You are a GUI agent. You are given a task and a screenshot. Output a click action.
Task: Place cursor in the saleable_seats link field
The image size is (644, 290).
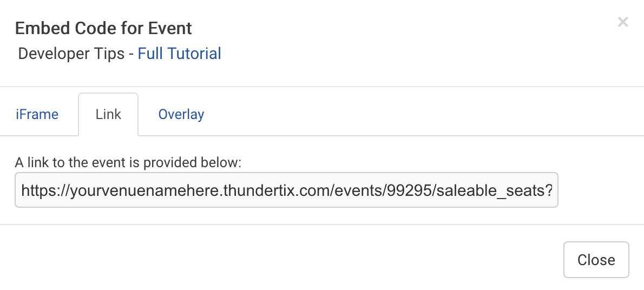point(286,190)
